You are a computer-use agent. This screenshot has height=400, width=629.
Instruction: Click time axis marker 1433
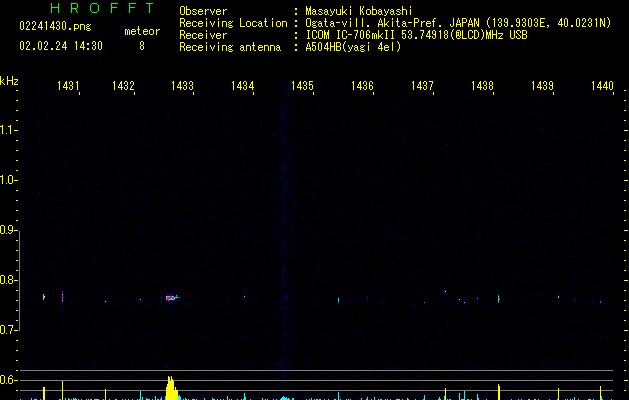pyautogui.click(x=182, y=86)
